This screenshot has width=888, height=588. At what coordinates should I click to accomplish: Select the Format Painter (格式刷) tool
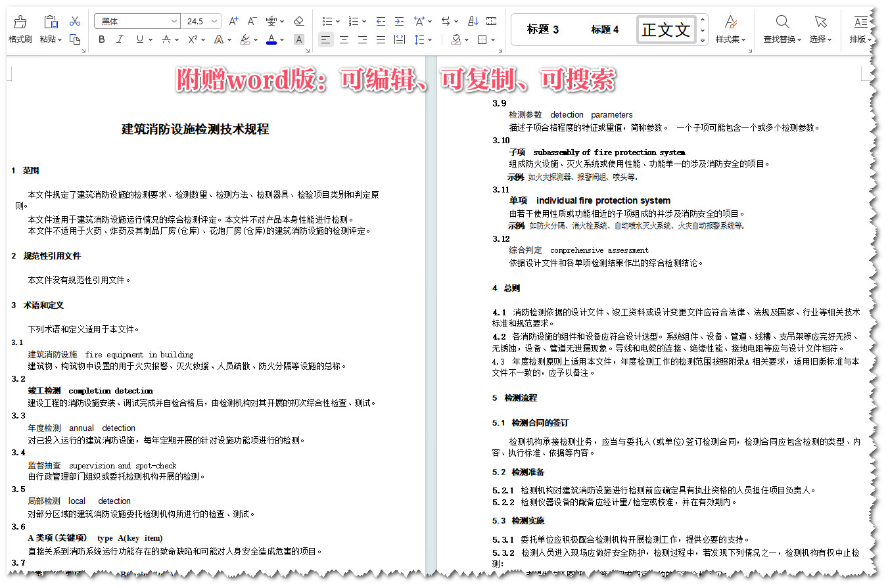click(x=19, y=26)
